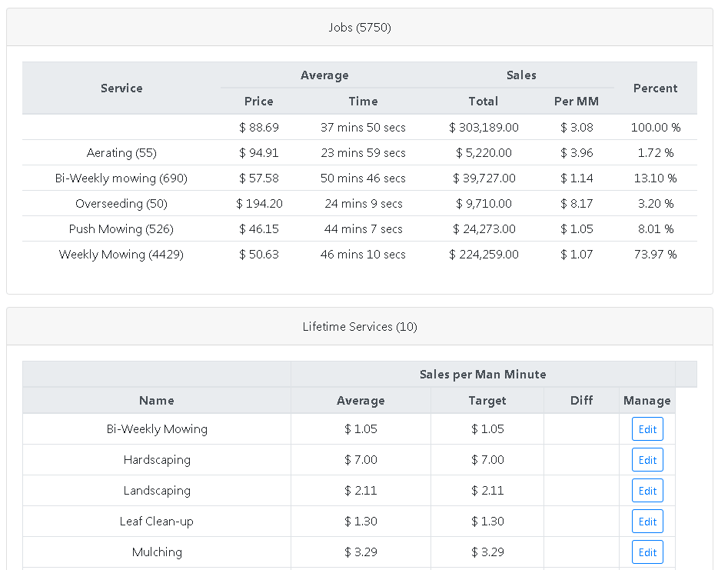This screenshot has height=570, width=728.
Task: Click Edit for Bi-Weekly Mowing service
Action: 647,429
